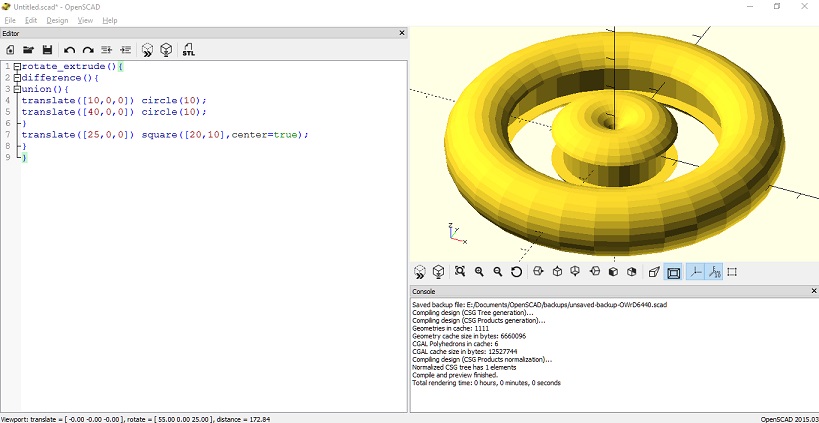Click the Viewport translate/rotate status bar text
The image size is (819, 423).
tap(135, 419)
